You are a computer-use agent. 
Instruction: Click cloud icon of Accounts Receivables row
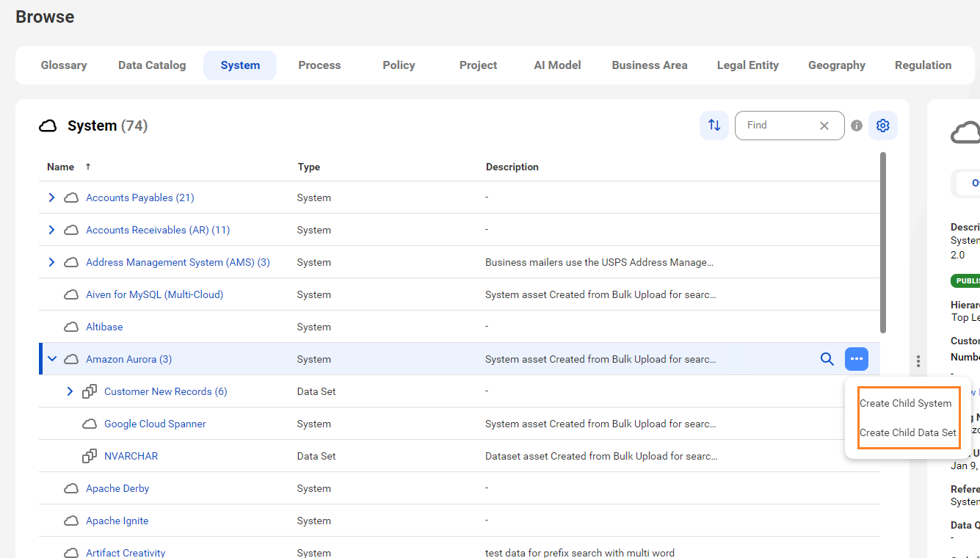tap(71, 230)
